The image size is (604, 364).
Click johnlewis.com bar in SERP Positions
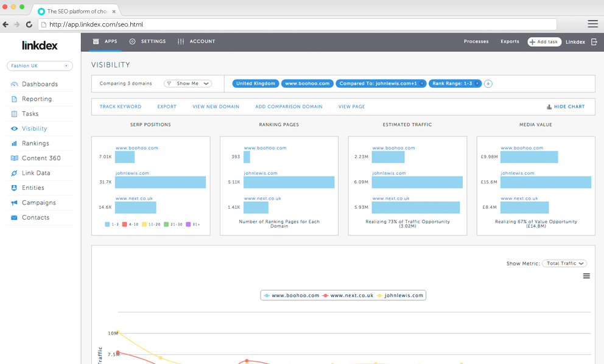160,182
